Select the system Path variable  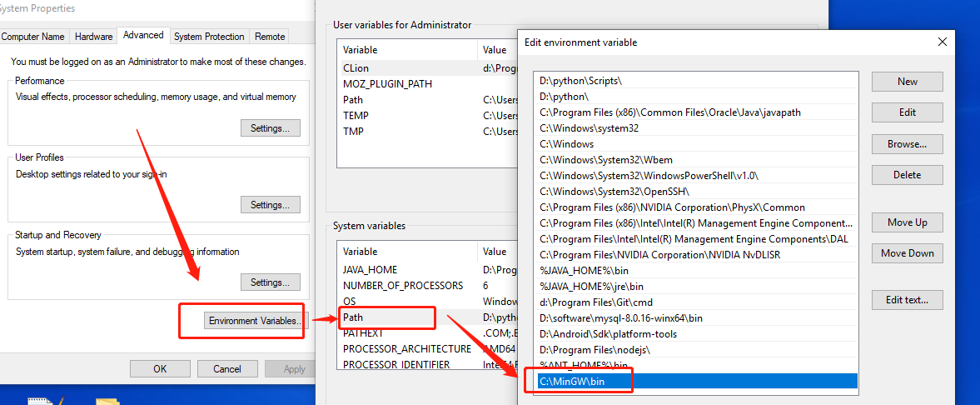427,317
